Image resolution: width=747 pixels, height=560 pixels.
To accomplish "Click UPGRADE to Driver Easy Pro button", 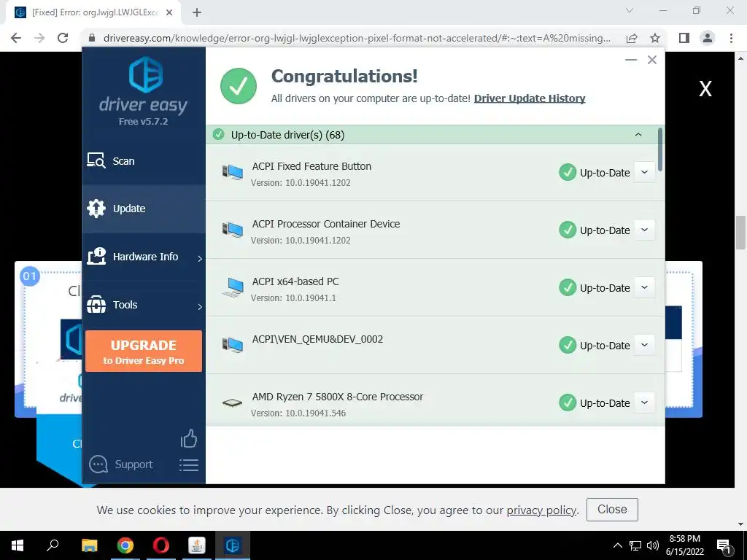I will tap(144, 351).
